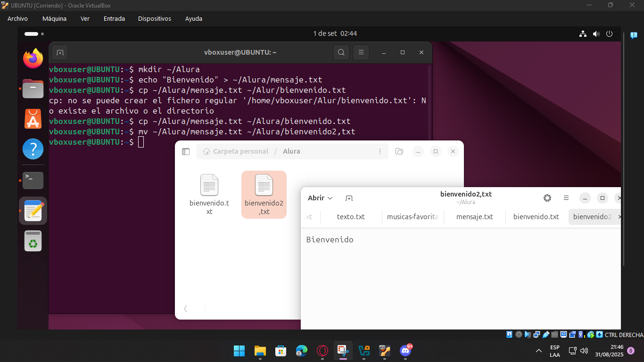Open the Text Editor main menu
The image size is (644, 362).
point(566,198)
